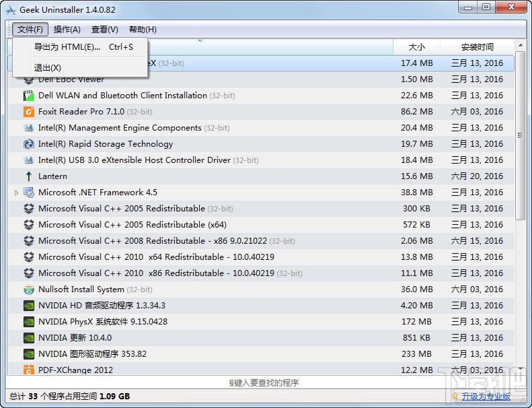Click the Intel Rapid Storage Technology icon
This screenshot has height=408, width=532.
click(29, 144)
